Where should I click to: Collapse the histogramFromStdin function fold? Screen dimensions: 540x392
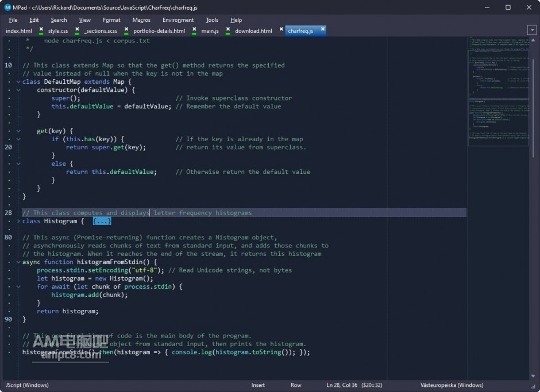[x=18, y=262]
